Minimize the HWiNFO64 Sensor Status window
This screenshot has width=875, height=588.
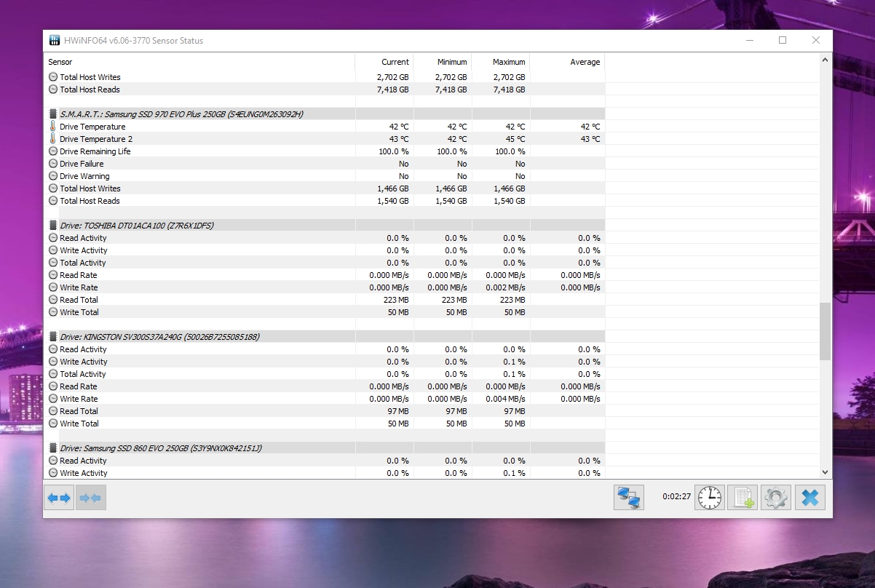tap(749, 41)
